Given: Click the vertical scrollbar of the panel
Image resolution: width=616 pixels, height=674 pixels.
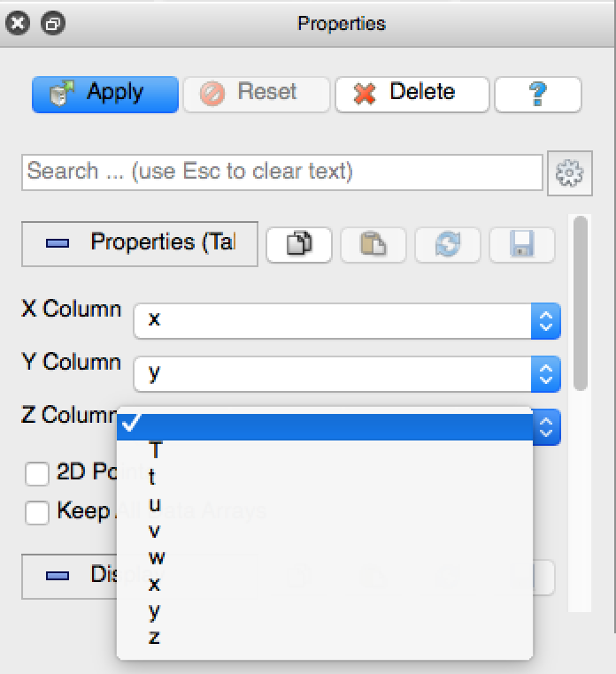Looking at the screenshot, I should pyautogui.click(x=581, y=301).
